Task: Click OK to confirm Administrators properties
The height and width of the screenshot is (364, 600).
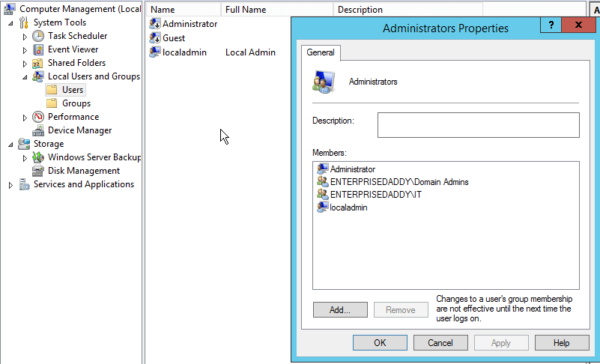Action: (379, 343)
